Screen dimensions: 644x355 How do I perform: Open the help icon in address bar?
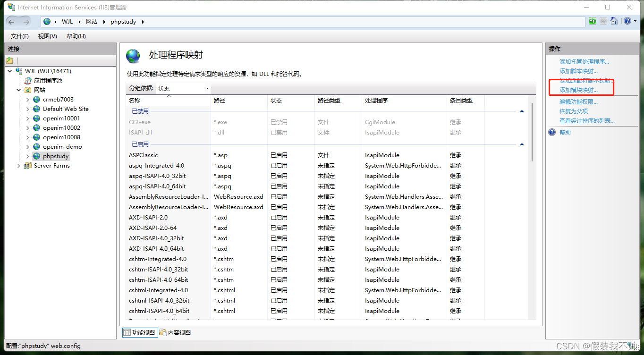[627, 21]
